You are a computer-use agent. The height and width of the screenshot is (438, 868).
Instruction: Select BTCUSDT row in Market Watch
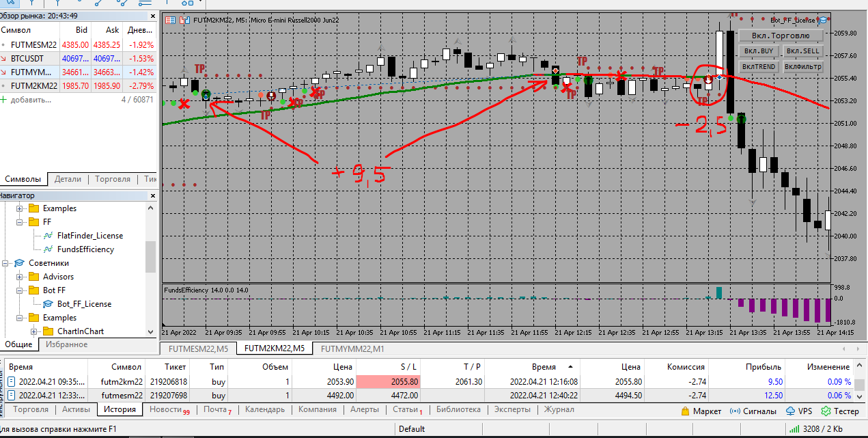(79, 59)
